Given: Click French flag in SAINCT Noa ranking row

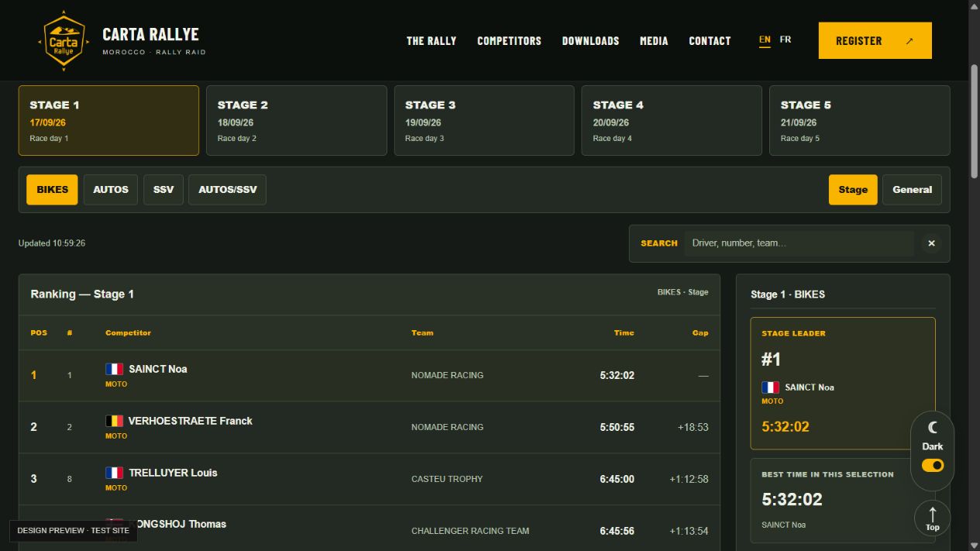Looking at the screenshot, I should pyautogui.click(x=115, y=369).
